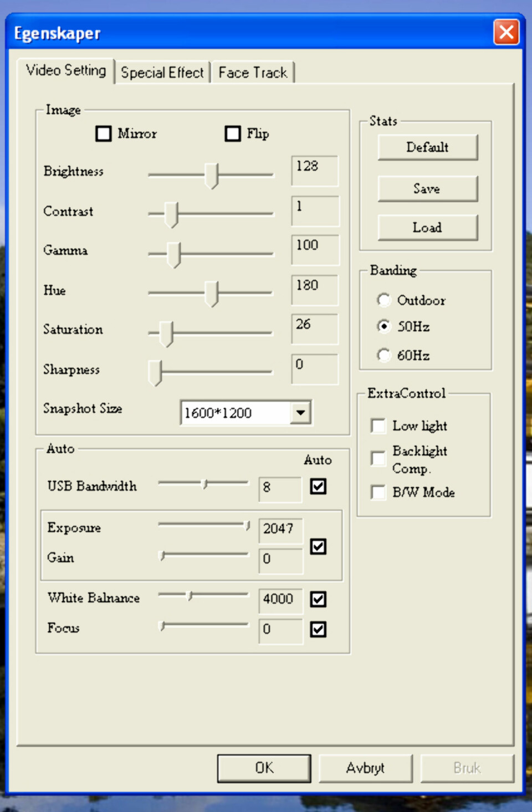Click the Focus value field showing 0
Screen dimensions: 532x812
click(x=281, y=631)
